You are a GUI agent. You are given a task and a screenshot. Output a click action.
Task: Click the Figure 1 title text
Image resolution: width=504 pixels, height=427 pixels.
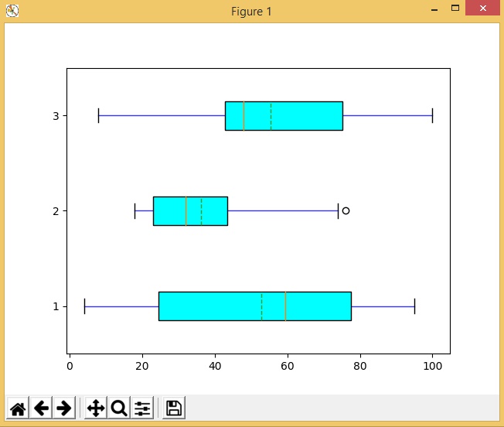[251, 12]
